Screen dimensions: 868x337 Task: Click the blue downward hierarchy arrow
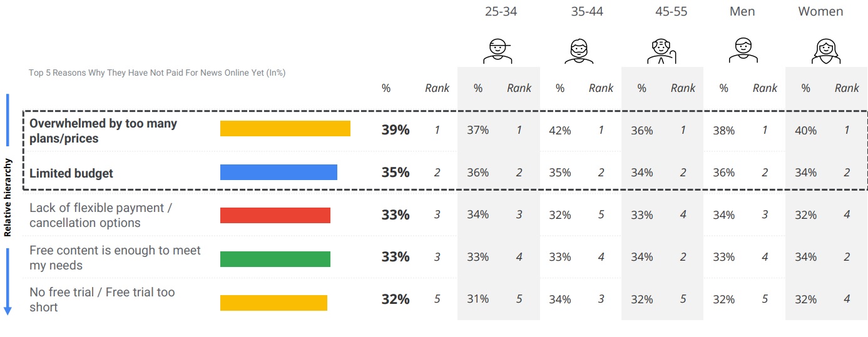point(8,281)
